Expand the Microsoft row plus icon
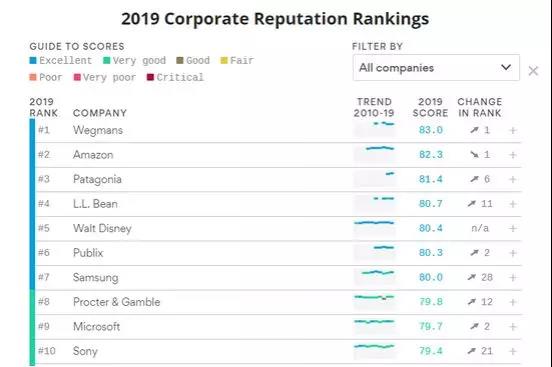Screen dimensions: 552x367 pos(513,326)
